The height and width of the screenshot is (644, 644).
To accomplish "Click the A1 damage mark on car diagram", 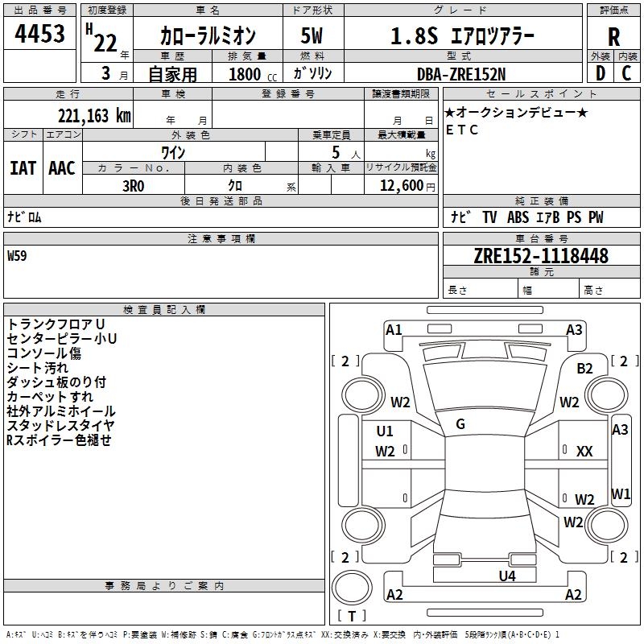I will tap(394, 329).
